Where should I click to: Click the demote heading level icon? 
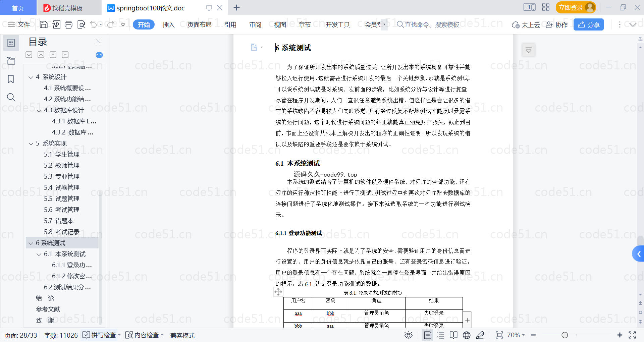(29, 55)
